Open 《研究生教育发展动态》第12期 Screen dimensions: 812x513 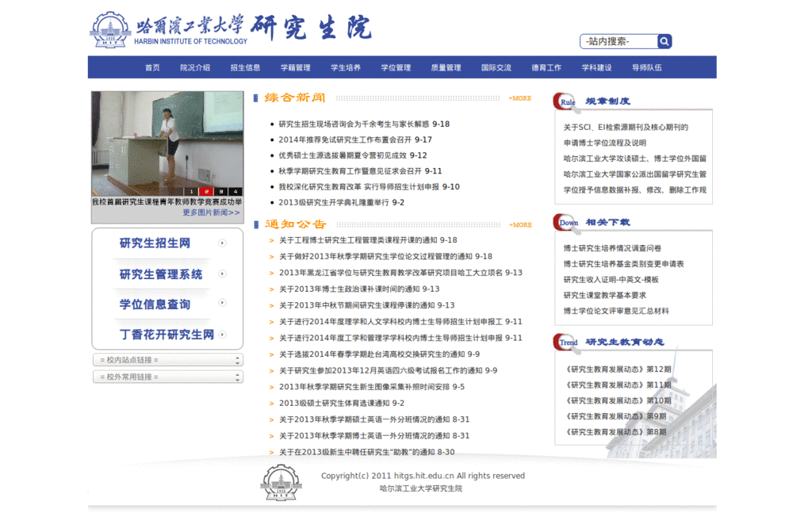point(617,369)
